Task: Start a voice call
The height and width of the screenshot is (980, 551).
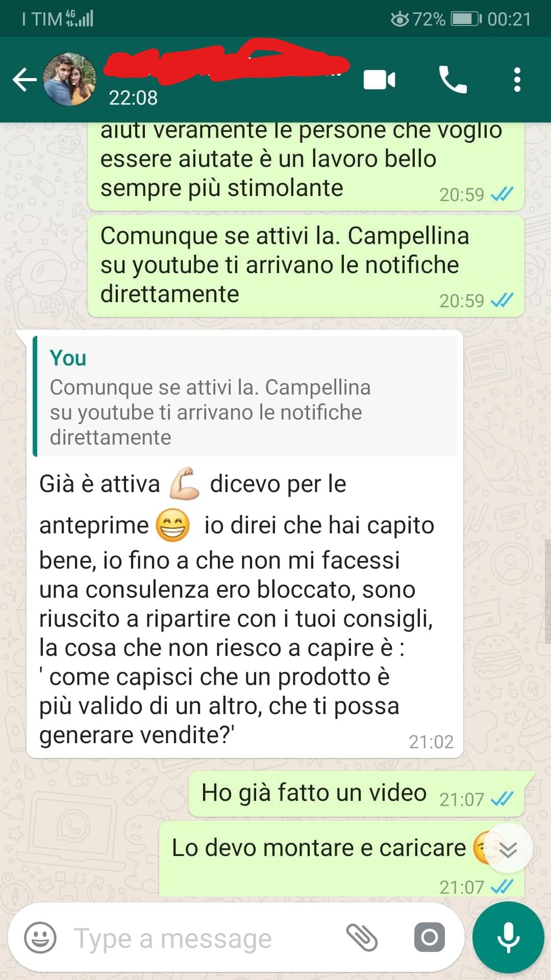Action: [453, 80]
